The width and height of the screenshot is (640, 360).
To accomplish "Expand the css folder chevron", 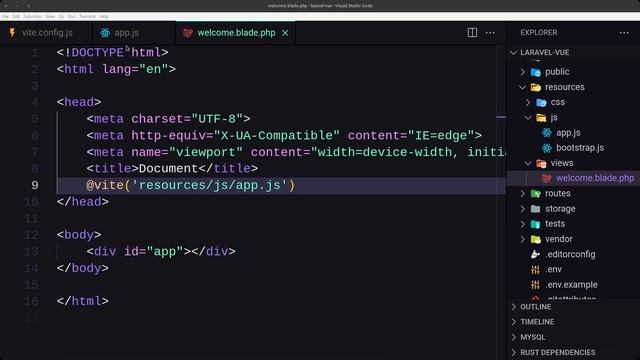I will pos(528,102).
